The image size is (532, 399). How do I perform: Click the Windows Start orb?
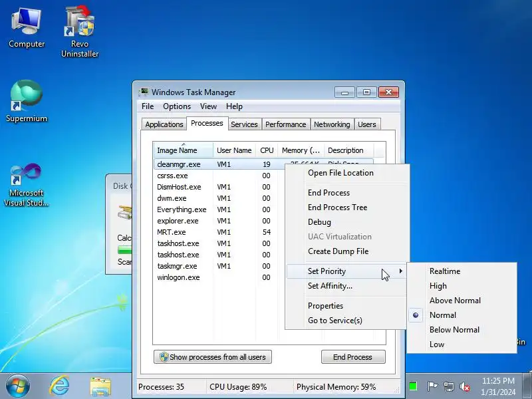[18, 386]
